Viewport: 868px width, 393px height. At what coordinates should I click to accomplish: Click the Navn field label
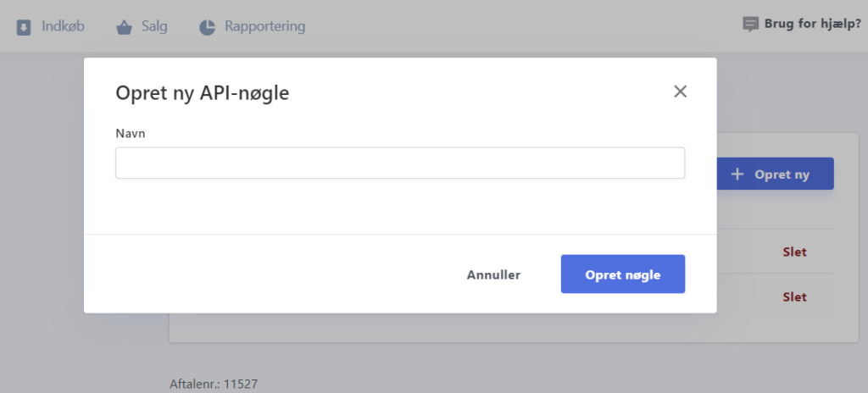point(127,133)
